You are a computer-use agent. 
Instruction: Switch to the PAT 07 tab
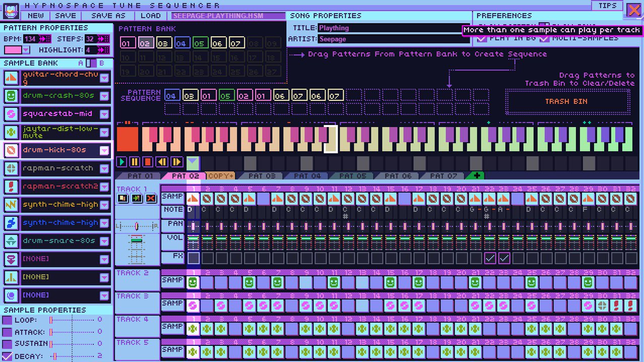click(x=441, y=176)
